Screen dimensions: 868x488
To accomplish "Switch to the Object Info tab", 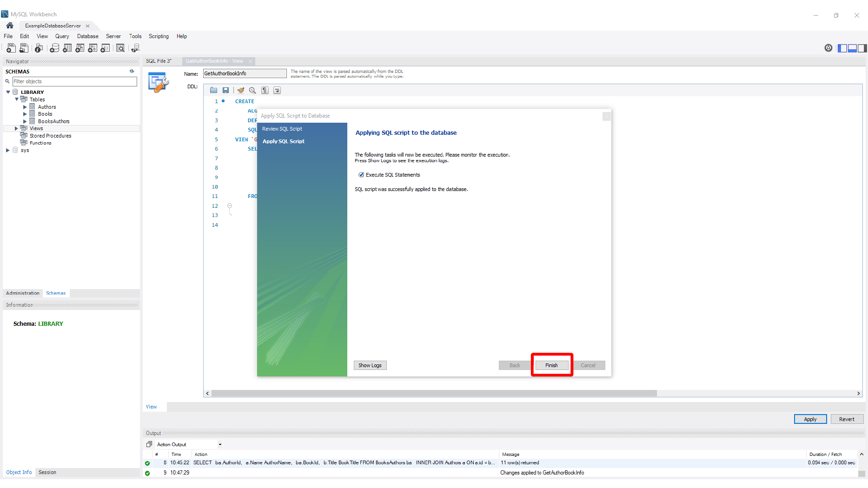I will tap(19, 472).
